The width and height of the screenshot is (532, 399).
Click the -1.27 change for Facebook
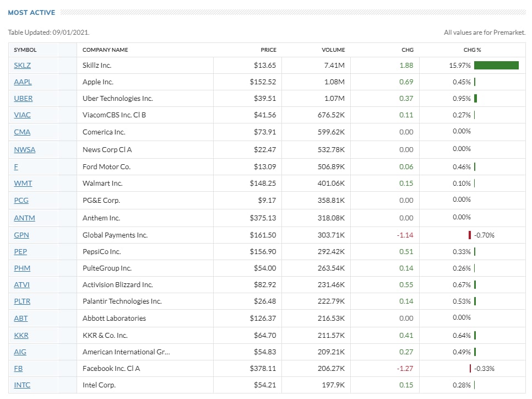[405, 369]
